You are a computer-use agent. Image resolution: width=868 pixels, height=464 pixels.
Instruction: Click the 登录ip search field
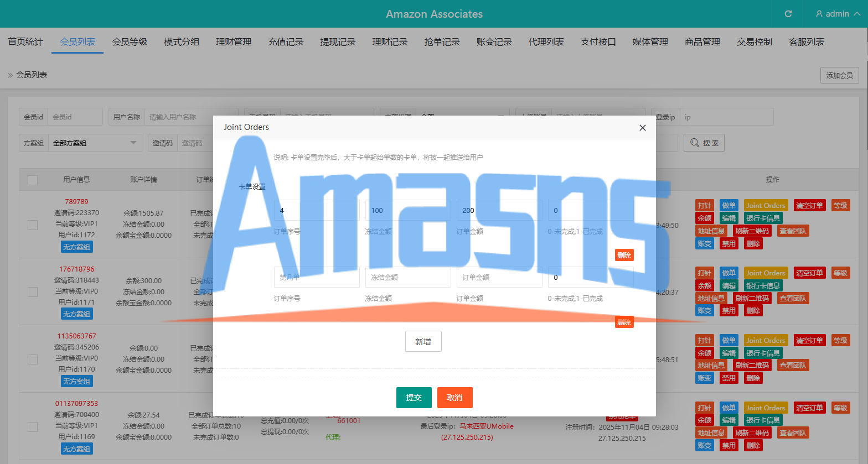726,117
